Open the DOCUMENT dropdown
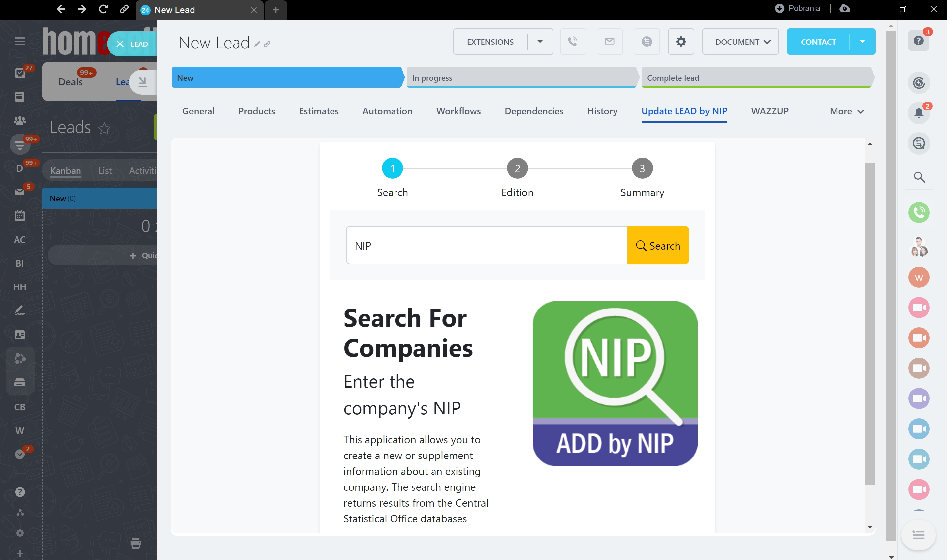The width and height of the screenshot is (947, 560). coord(740,42)
